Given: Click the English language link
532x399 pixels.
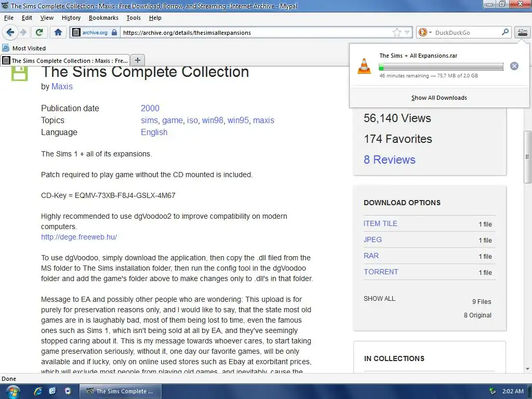Looking at the screenshot, I should tap(154, 132).
